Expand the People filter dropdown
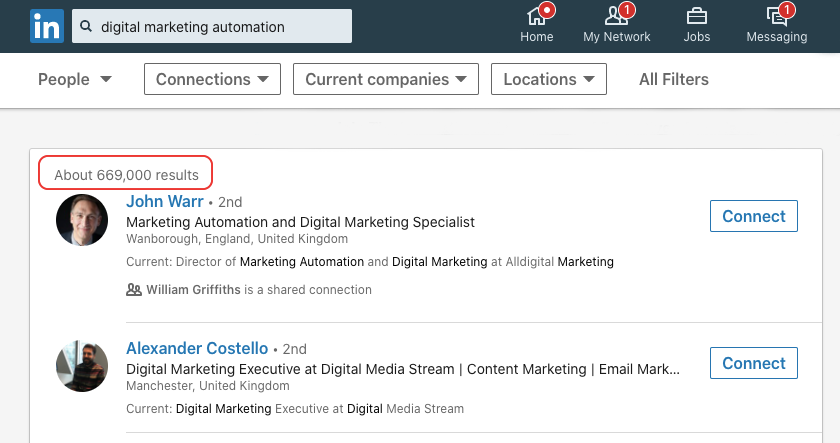840x443 pixels. 74,79
